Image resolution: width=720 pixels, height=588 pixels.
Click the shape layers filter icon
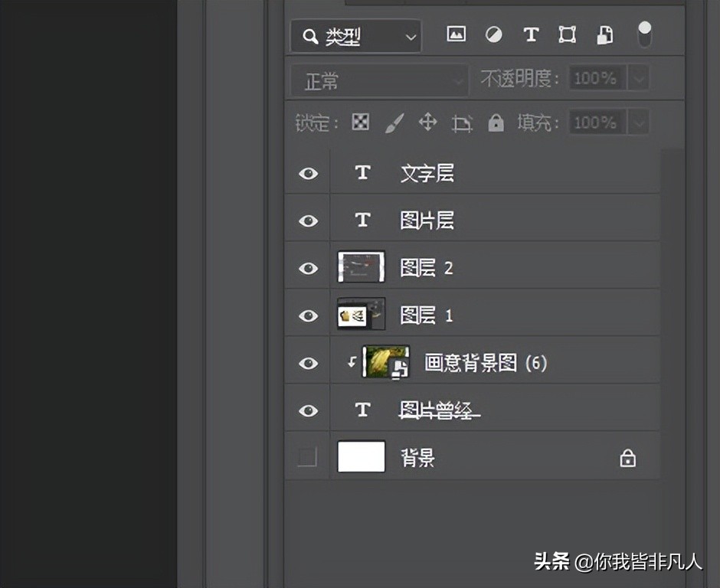(567, 34)
